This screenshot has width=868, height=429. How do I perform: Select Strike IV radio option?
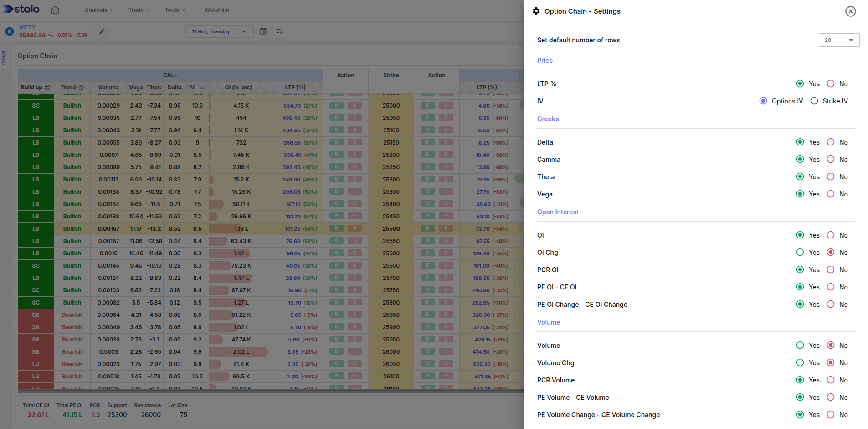pos(814,101)
